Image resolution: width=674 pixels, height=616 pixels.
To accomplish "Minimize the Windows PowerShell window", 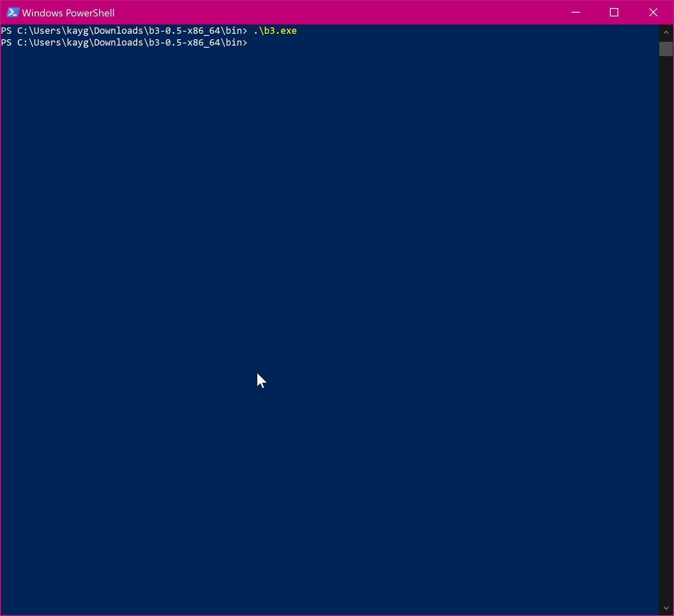I will coord(576,13).
